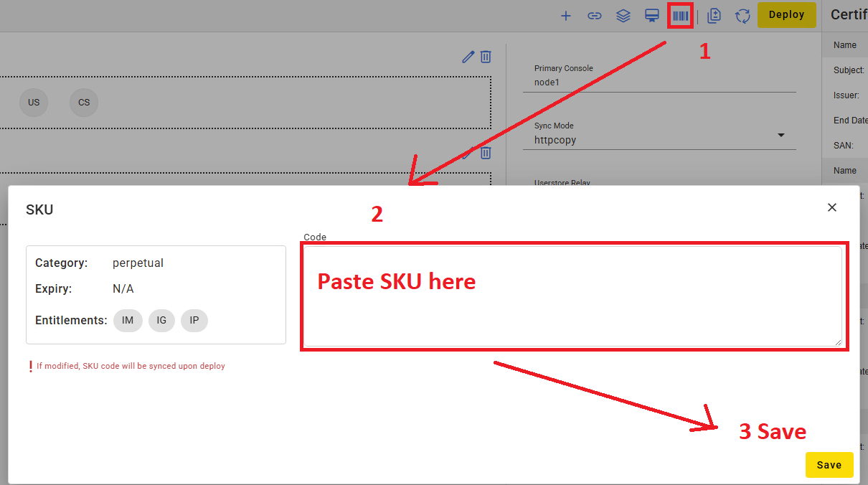
Task: Click the Subject: label in certificate panel
Action: [849, 70]
